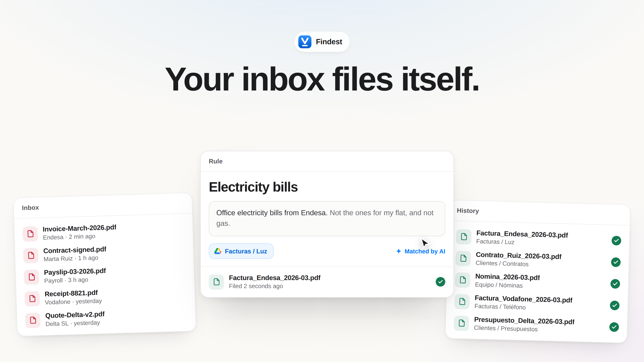The width and height of the screenshot is (644, 362).
Task: Click green file icon for Nomina_2026-03.pdf
Action: pyautogui.click(x=463, y=280)
